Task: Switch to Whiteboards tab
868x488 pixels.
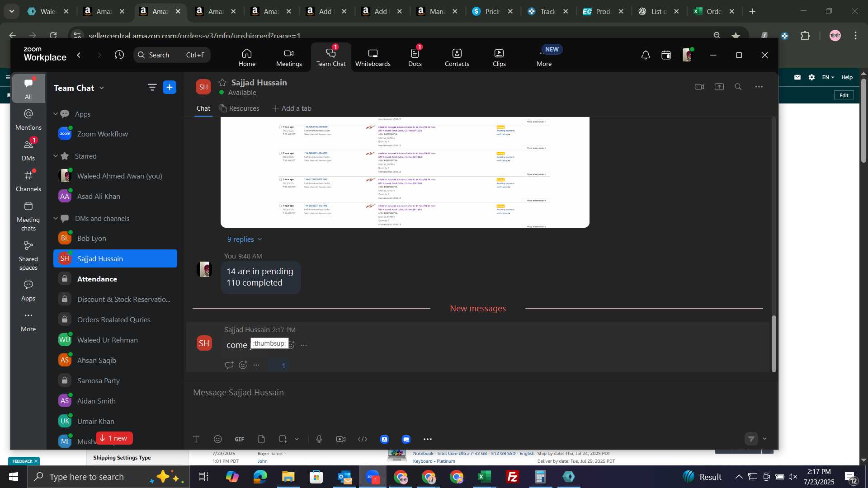Action: (x=373, y=57)
